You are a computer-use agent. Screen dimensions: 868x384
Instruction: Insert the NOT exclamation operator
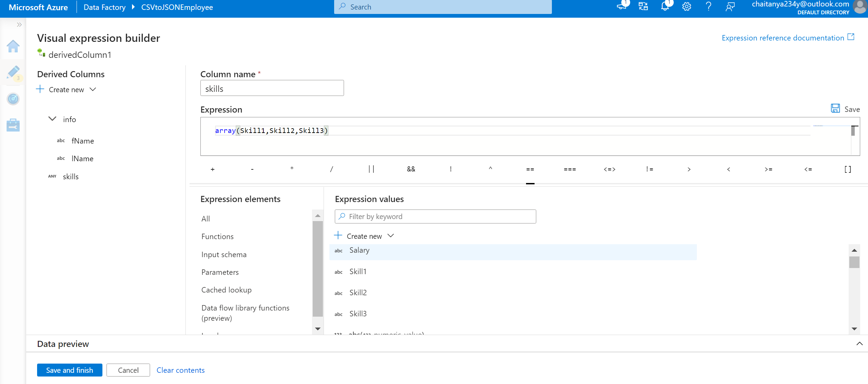click(x=451, y=169)
